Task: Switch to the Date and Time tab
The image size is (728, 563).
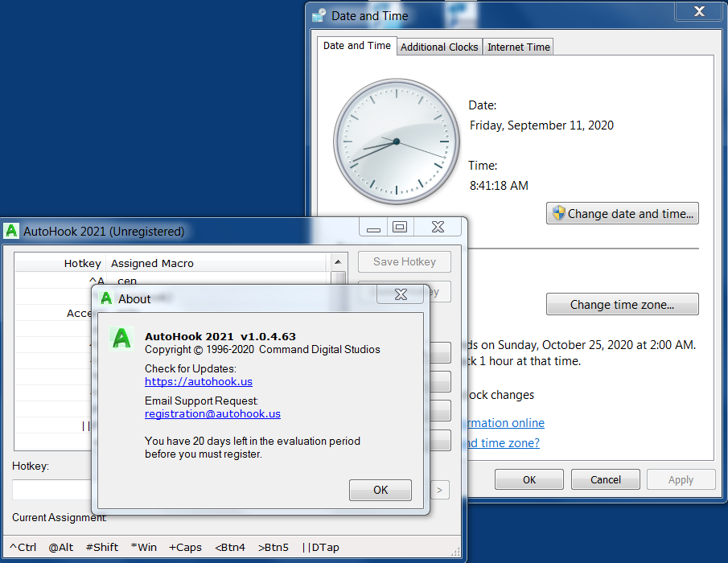Action: tap(356, 46)
